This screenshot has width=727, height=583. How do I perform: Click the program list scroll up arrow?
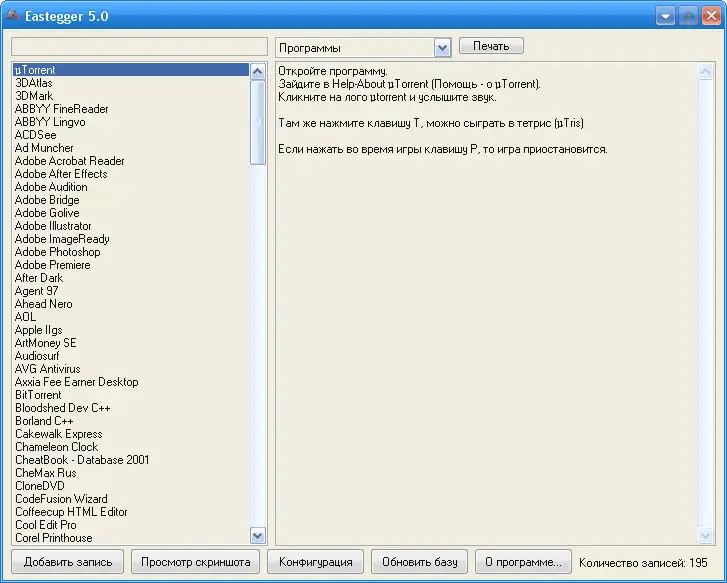click(x=257, y=71)
